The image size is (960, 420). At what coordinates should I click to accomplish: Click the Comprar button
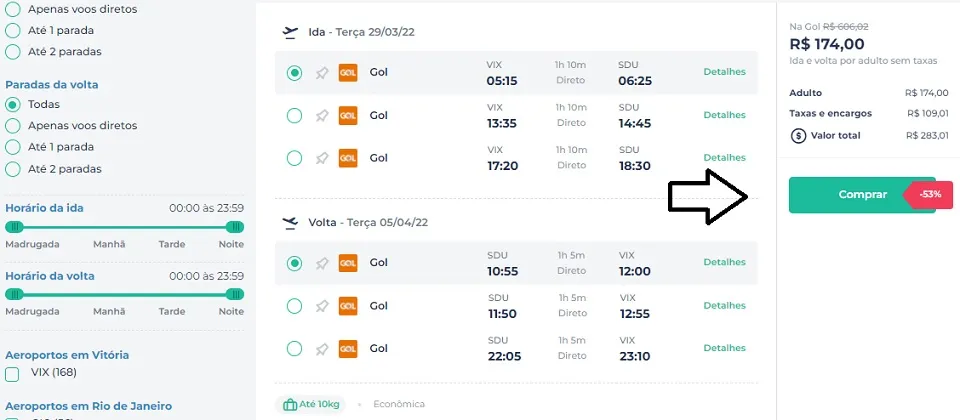tap(862, 195)
